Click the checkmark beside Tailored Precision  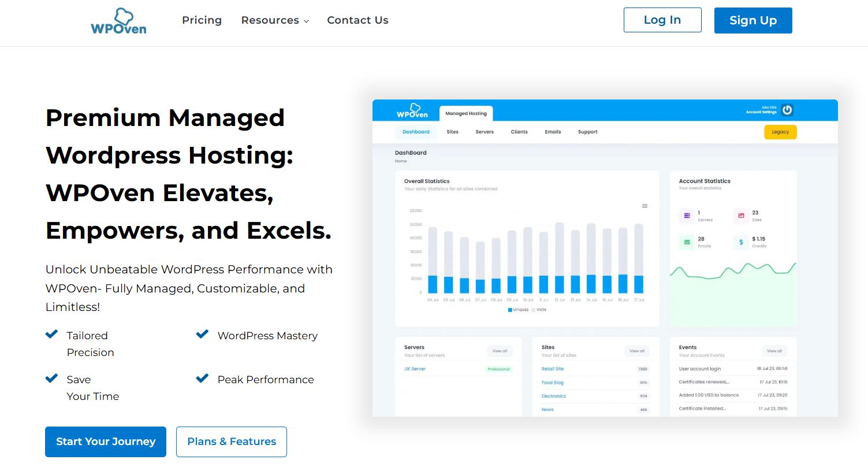(x=51, y=334)
